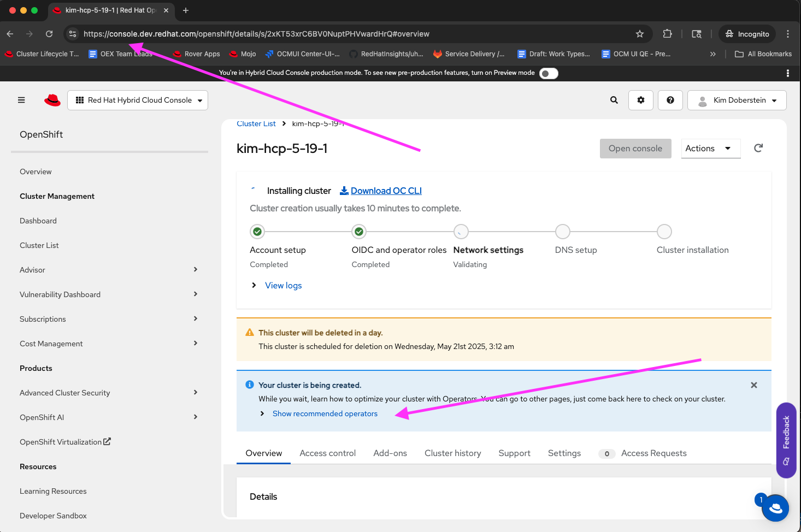Go to Cluster List breadcrumb link
Image resolution: width=801 pixels, height=532 pixels.
[256, 124]
